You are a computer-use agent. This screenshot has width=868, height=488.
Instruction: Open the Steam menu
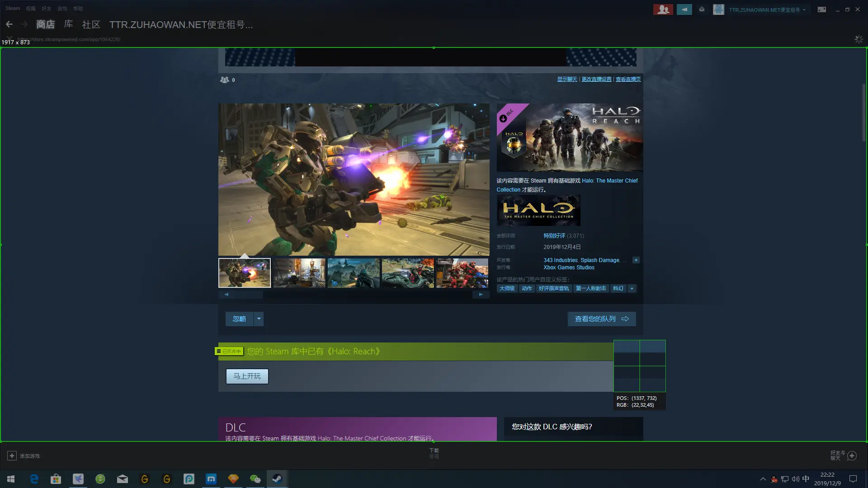(13, 8)
